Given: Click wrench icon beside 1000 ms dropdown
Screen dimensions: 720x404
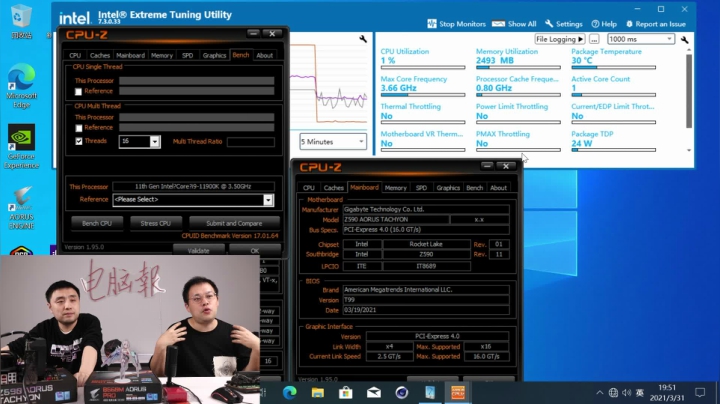Looking at the screenshot, I should coord(684,39).
